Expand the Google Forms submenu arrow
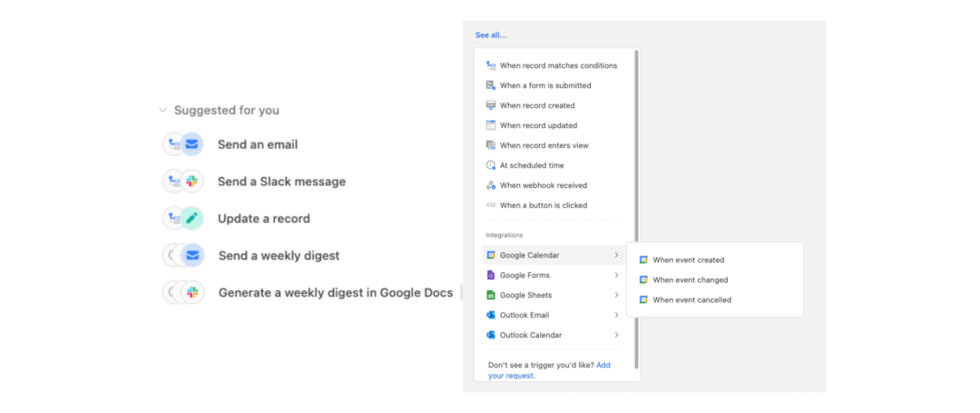The image size is (980, 413). click(616, 275)
